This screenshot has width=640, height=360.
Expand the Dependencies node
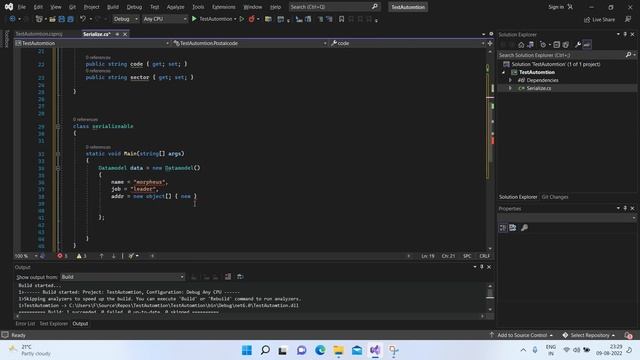[510, 80]
